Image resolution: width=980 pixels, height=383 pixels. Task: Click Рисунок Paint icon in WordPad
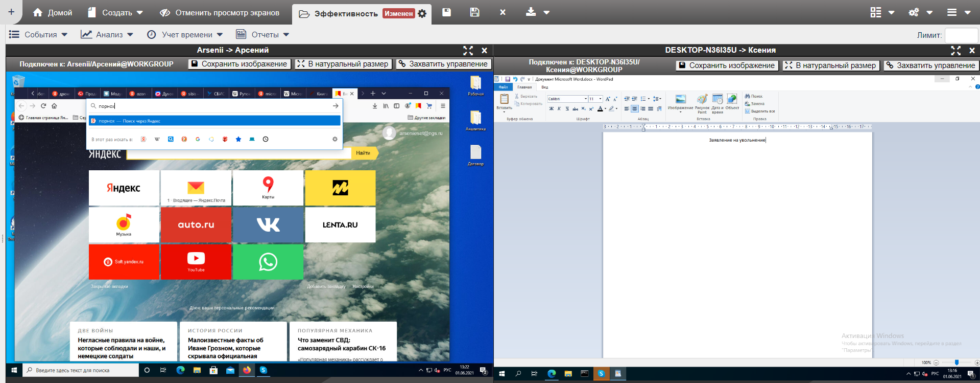(x=702, y=103)
